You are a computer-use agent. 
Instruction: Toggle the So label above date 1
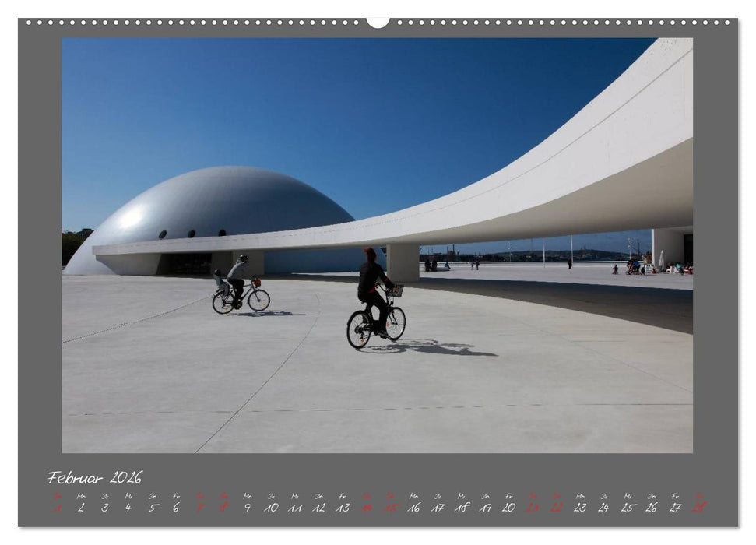pyautogui.click(x=58, y=496)
